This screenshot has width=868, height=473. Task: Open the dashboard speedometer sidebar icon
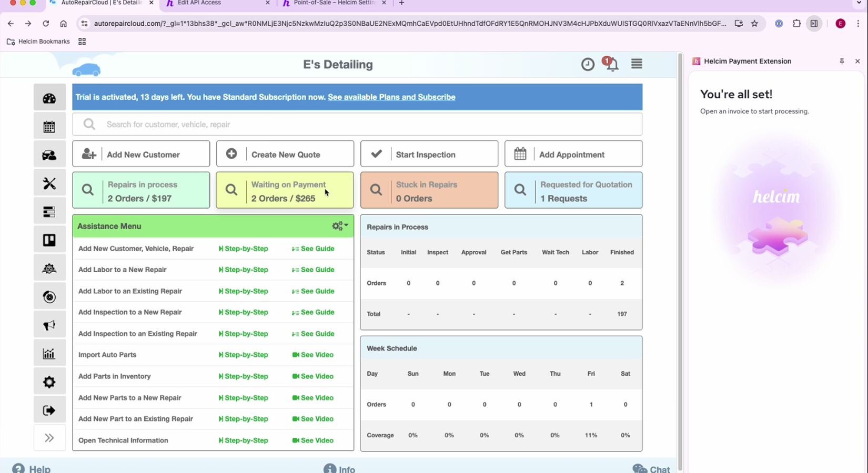tap(49, 98)
